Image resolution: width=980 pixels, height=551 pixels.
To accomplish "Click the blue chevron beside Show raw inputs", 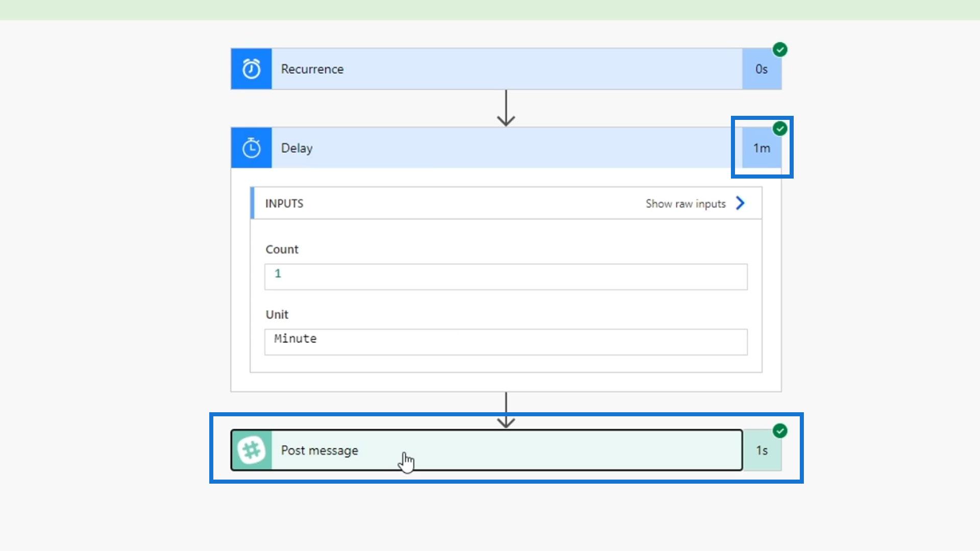I will [741, 203].
